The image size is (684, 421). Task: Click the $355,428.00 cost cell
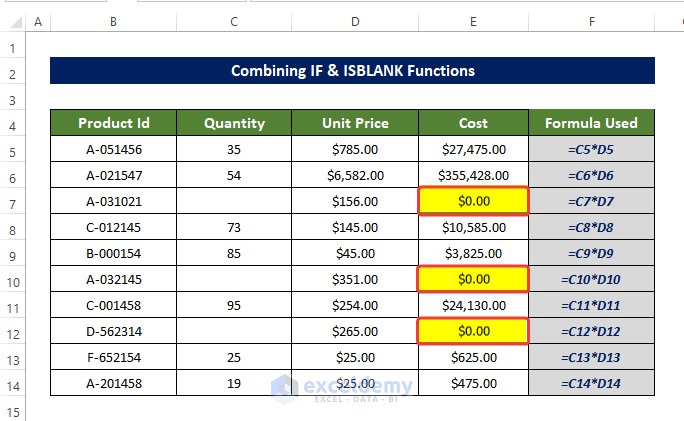click(473, 175)
